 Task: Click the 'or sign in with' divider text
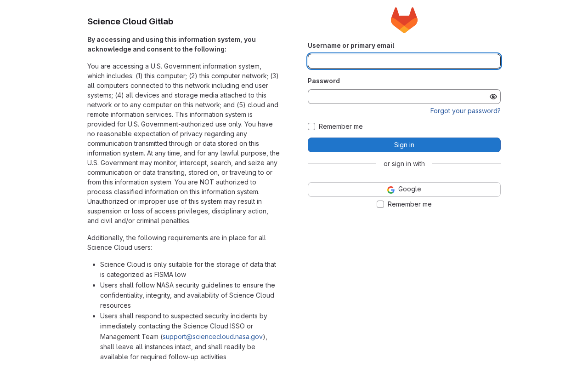(404, 164)
